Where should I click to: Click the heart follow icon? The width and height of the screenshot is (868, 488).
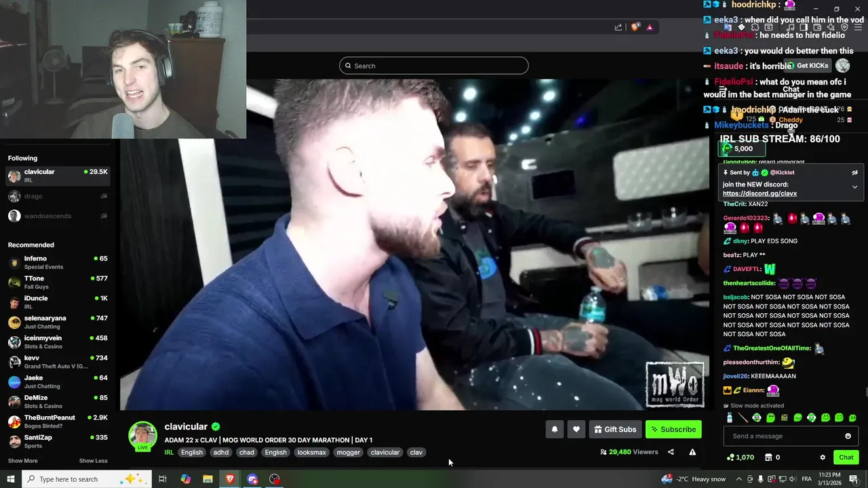coord(576,429)
